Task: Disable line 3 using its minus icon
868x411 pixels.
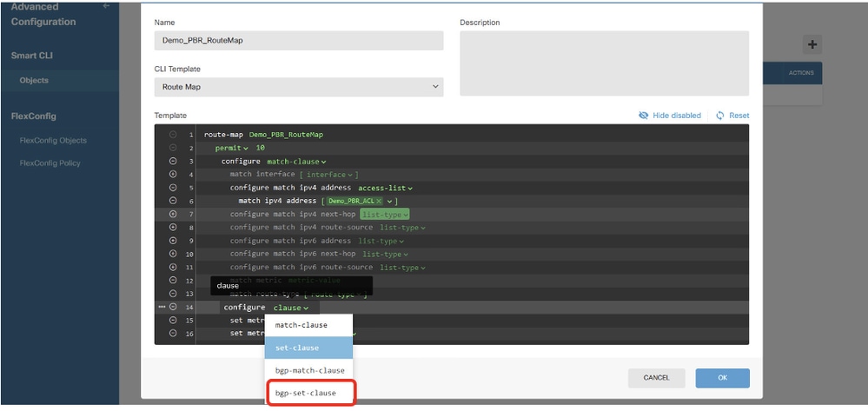Action: [173, 162]
